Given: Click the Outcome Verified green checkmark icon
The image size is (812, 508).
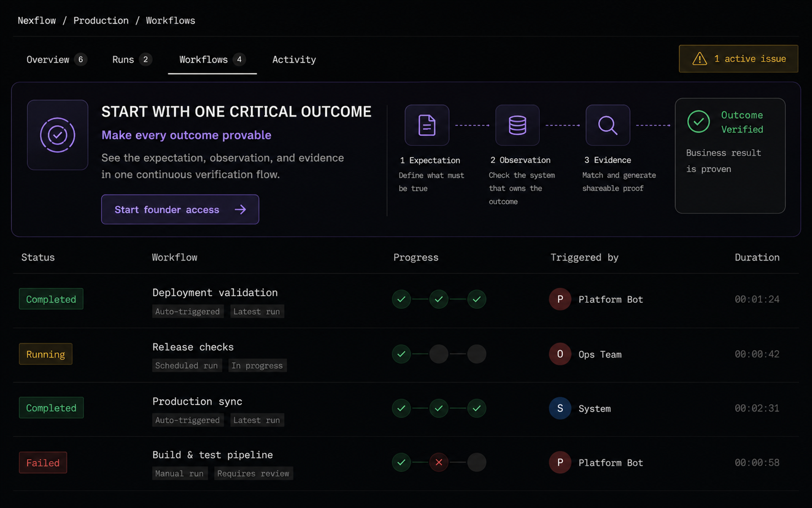Looking at the screenshot, I should point(698,122).
